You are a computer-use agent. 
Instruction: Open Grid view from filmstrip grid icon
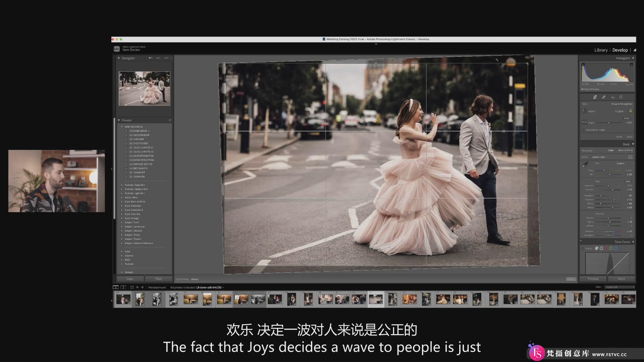(132, 287)
